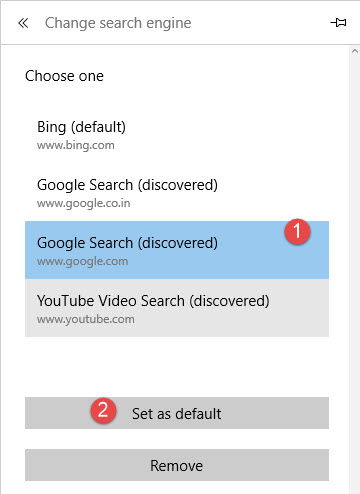This screenshot has width=360, height=494.
Task: Select Google Search from www.google.co.in
Action: click(x=177, y=192)
